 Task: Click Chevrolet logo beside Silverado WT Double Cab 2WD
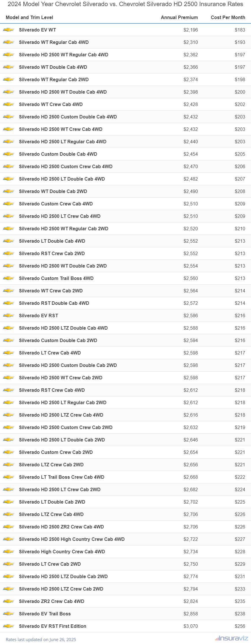pyautogui.click(x=9, y=191)
